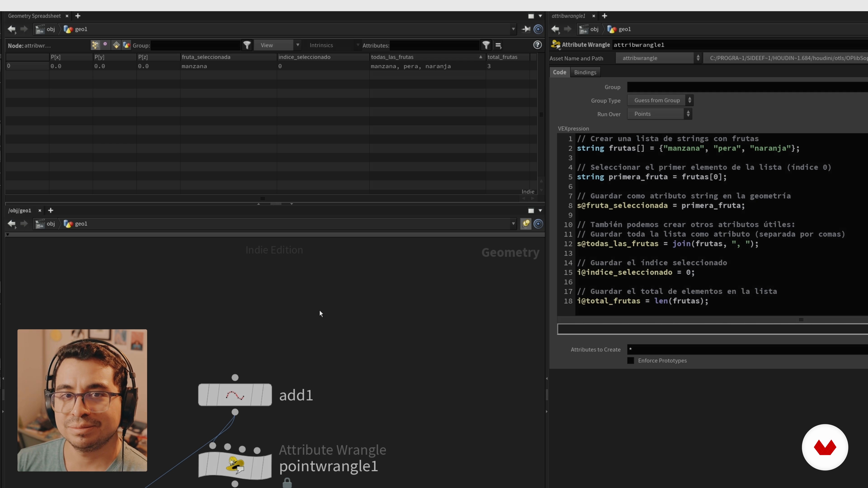
Task: Open the Geometry Spreadsheet help icon
Action: tap(538, 45)
